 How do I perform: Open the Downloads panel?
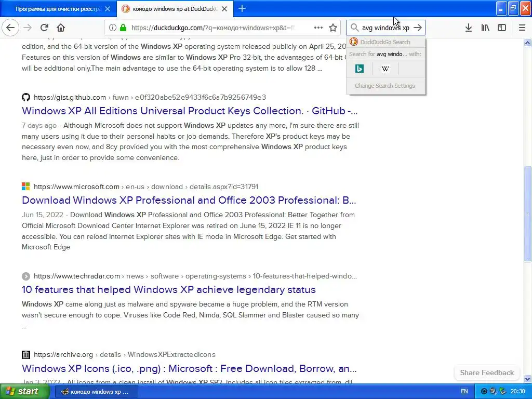point(468,28)
